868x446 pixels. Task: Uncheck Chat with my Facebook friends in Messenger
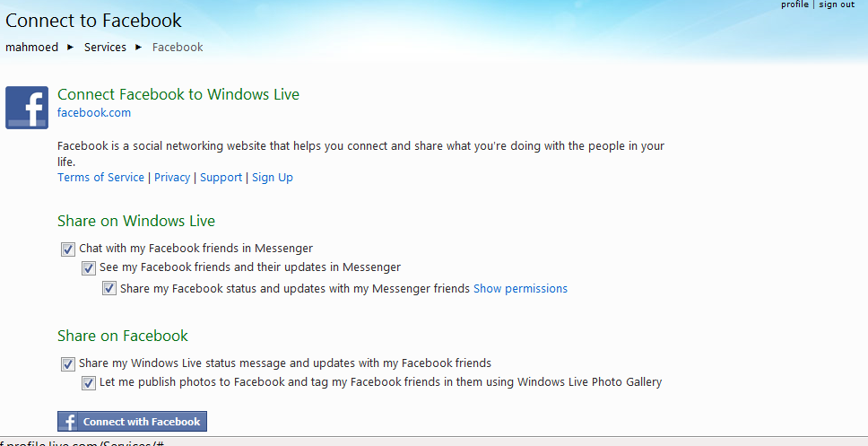point(68,249)
